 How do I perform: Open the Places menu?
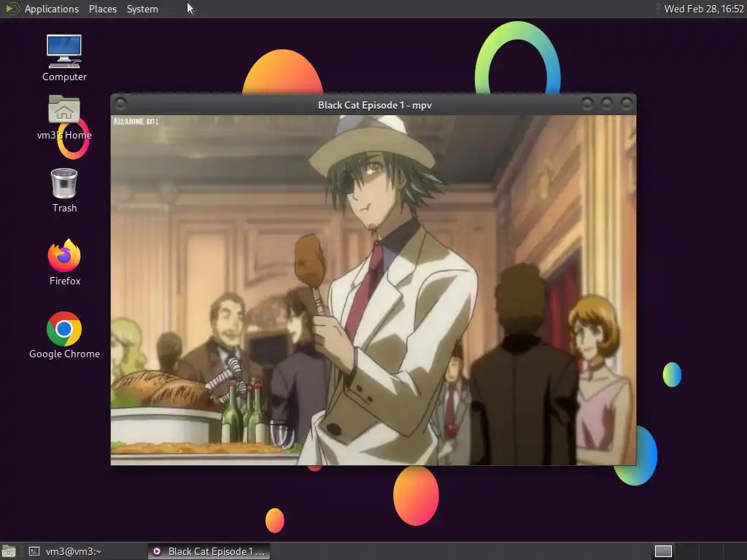tap(103, 9)
